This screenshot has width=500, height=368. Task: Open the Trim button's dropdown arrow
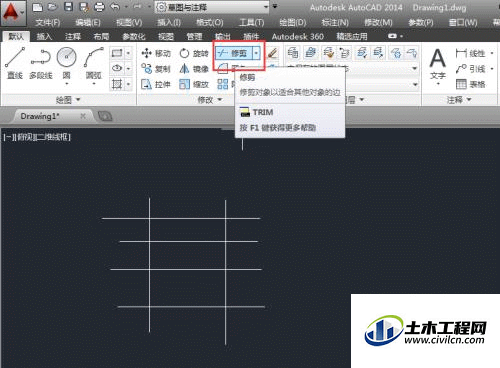(257, 53)
